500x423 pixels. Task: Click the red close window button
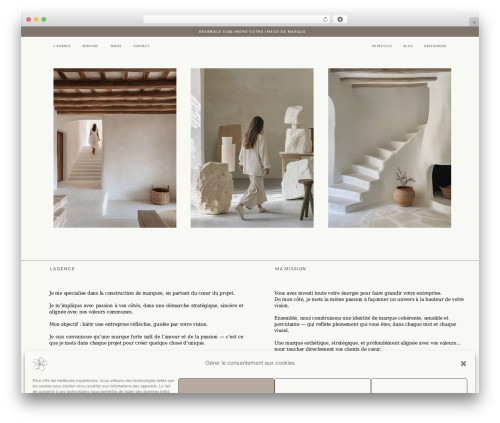point(29,20)
